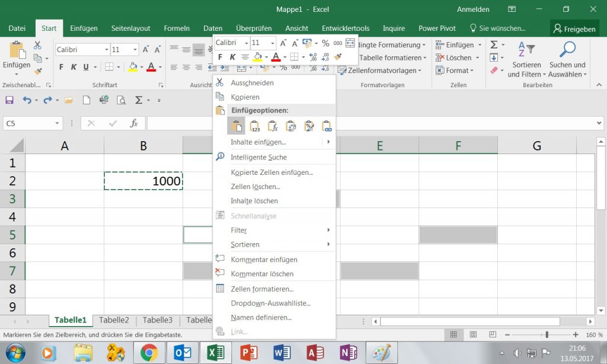The image size is (607, 364).
Task: Select the "Werte" (123) paste option icon
Action: click(254, 125)
